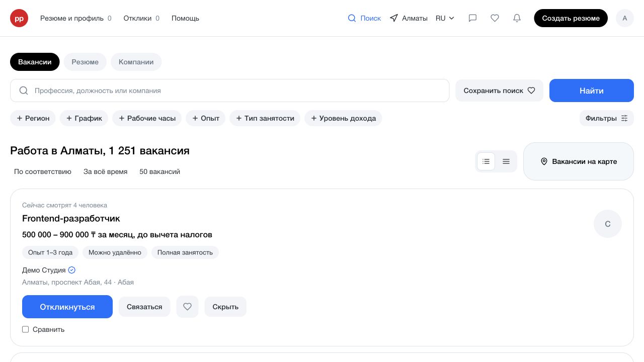Open notifications bell icon
The width and height of the screenshot is (644, 362).
[x=517, y=18]
